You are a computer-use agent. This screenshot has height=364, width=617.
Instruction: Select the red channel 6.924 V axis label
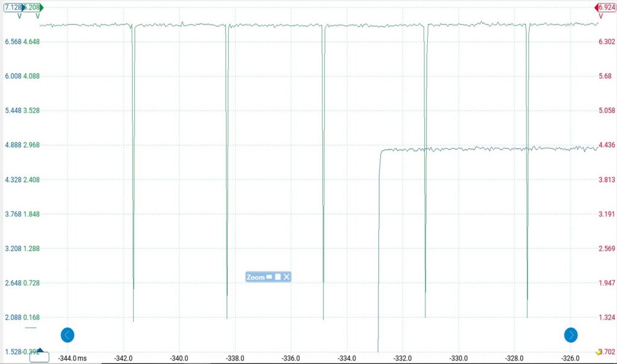click(x=604, y=7)
